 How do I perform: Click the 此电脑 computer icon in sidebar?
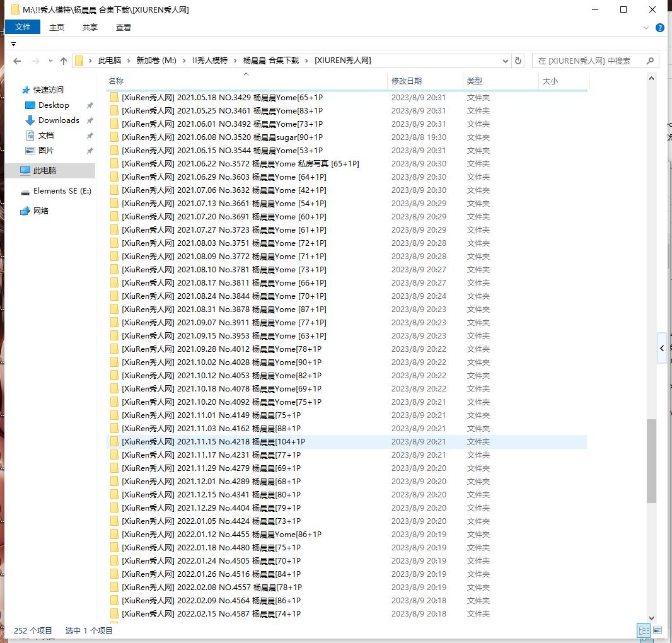click(x=25, y=171)
